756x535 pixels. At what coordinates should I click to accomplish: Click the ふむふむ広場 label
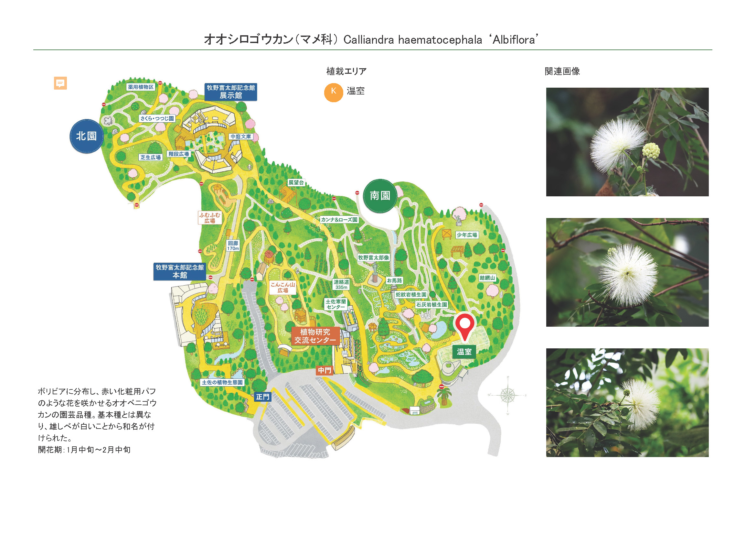[x=209, y=218]
